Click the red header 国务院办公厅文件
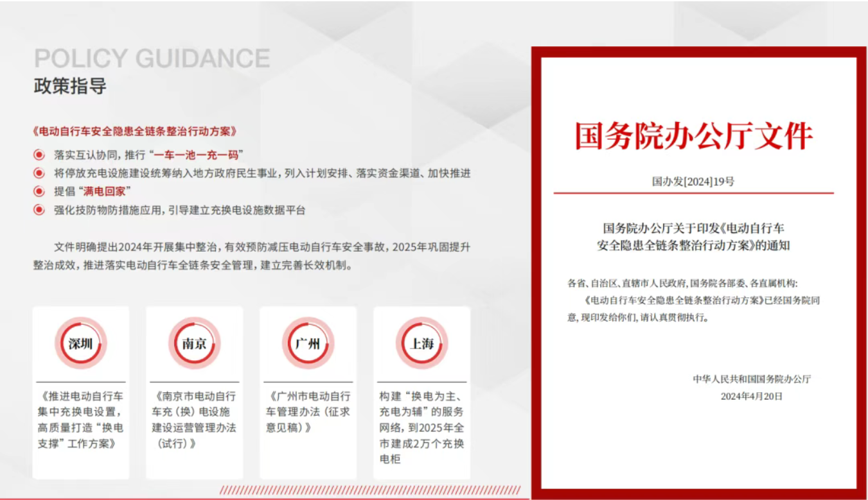This screenshot has width=868, height=500. click(694, 136)
